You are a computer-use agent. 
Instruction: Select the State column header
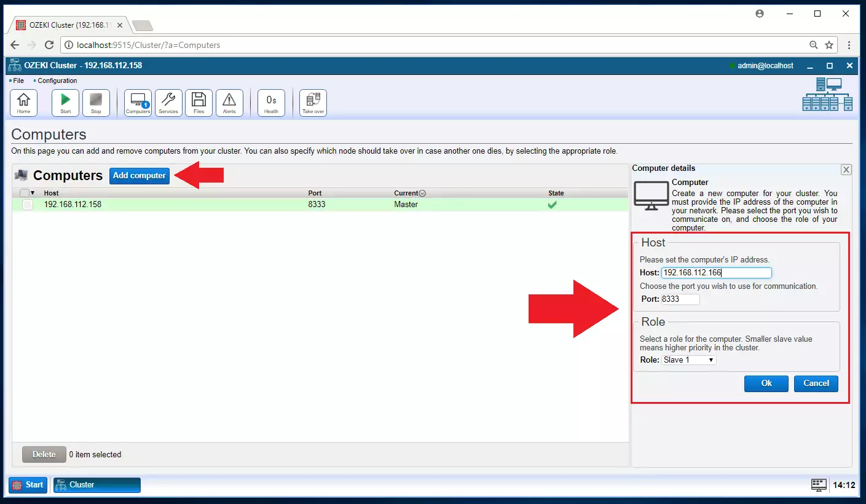tap(556, 193)
